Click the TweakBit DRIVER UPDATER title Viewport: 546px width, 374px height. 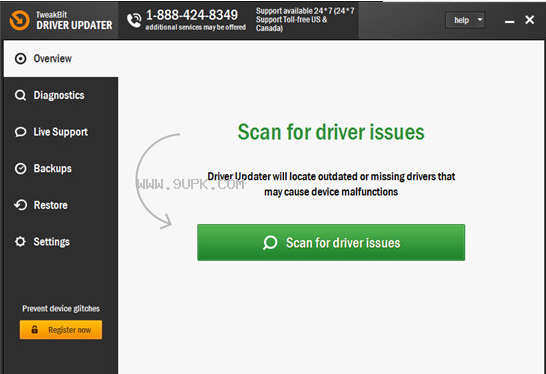coord(74,20)
